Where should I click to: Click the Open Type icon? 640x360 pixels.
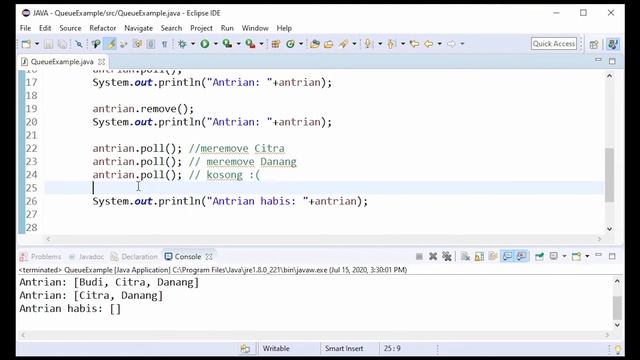click(315, 44)
